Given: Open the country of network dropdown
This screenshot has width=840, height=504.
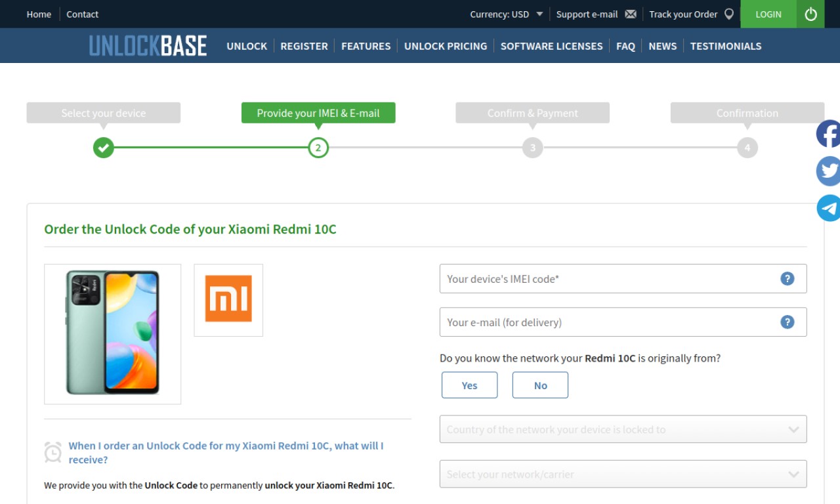Looking at the screenshot, I should tap(623, 429).
